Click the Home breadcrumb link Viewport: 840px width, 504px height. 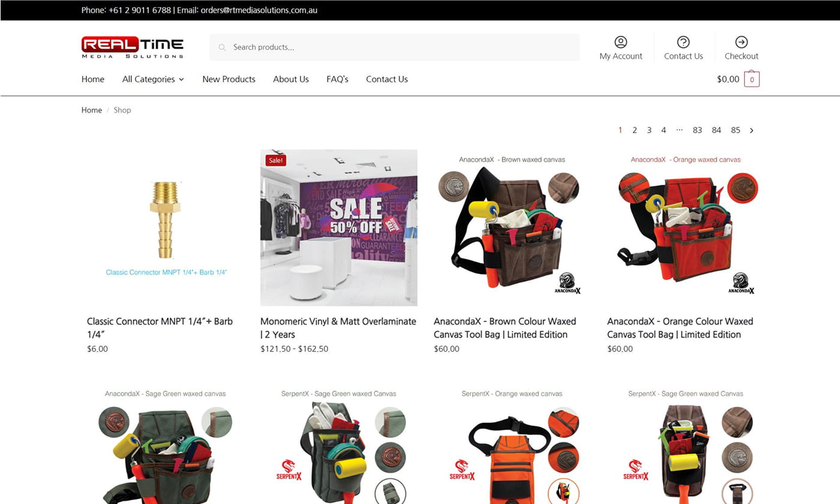(x=92, y=110)
